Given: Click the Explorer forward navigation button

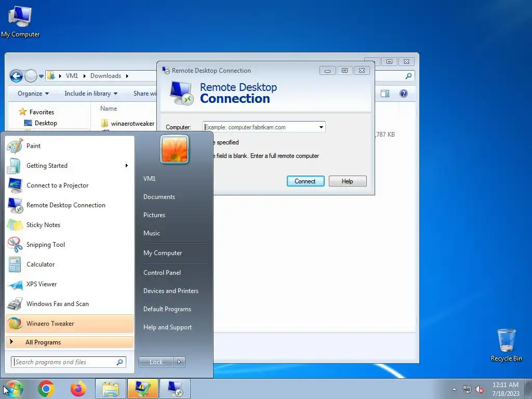Looking at the screenshot, I should coord(31,76).
